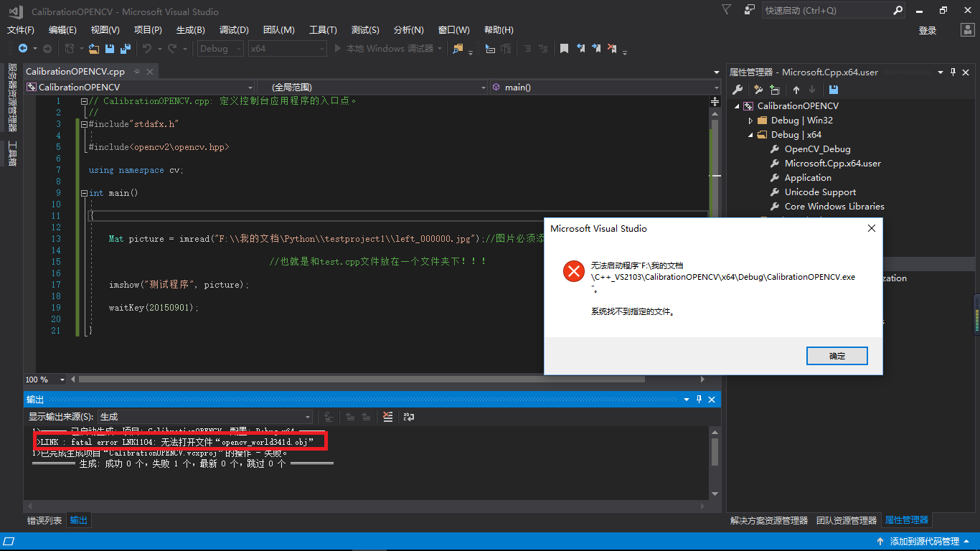Click the feedback icon beside quick launch

pos(750,10)
